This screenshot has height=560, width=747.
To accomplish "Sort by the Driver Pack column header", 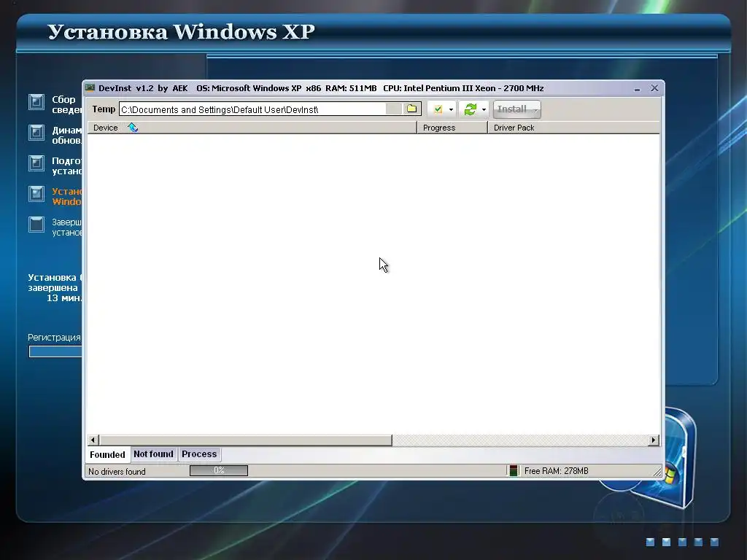I will click(x=573, y=128).
